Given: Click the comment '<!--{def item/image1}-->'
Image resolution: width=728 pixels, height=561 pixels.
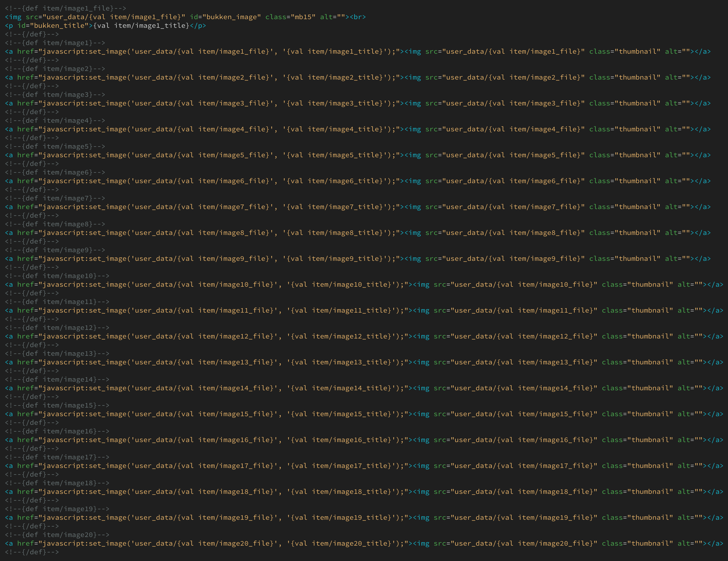Looking at the screenshot, I should pyautogui.click(x=55, y=43).
